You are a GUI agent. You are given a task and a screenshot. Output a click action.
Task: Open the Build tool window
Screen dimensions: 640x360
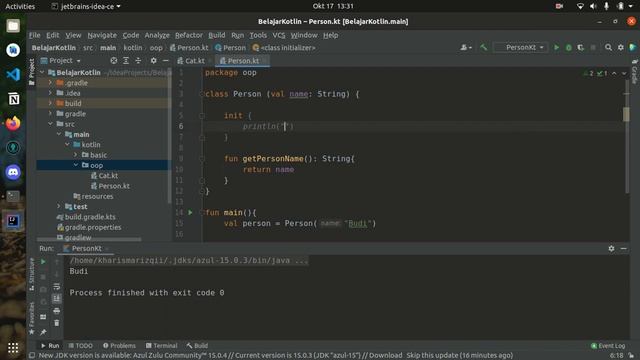click(x=197, y=345)
